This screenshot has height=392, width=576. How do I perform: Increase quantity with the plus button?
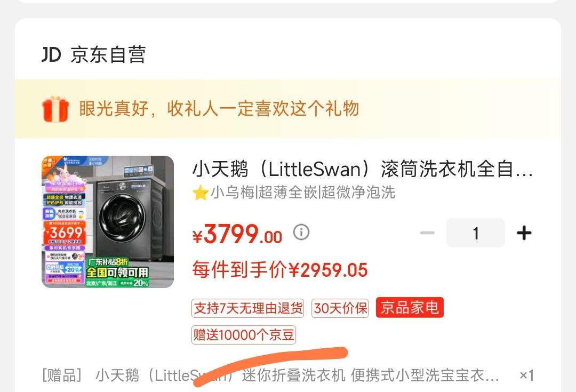(x=524, y=233)
